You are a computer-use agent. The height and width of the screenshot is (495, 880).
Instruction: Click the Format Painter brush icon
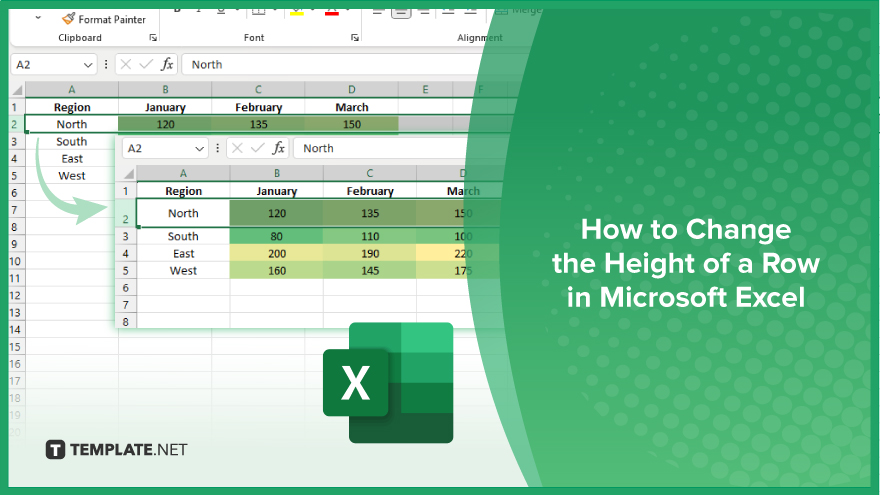coord(68,19)
